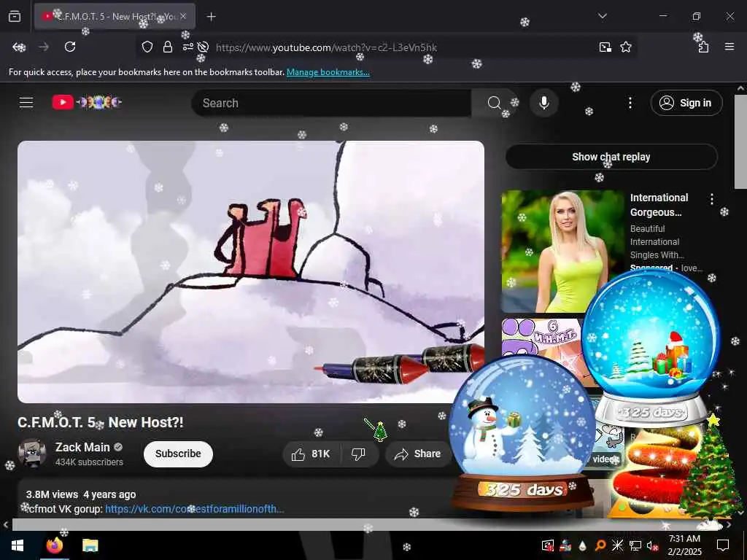The width and height of the screenshot is (747, 560).
Task: Click the video player
Action: pyautogui.click(x=251, y=272)
